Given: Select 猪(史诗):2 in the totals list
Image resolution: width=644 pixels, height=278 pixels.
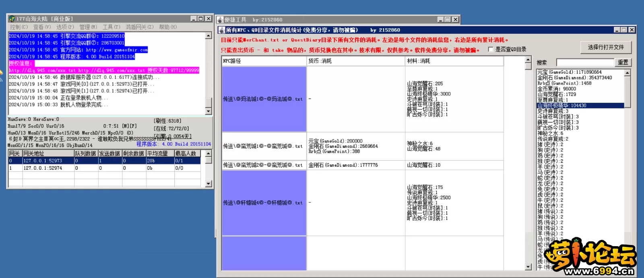Looking at the screenshot, I should coord(580,145).
